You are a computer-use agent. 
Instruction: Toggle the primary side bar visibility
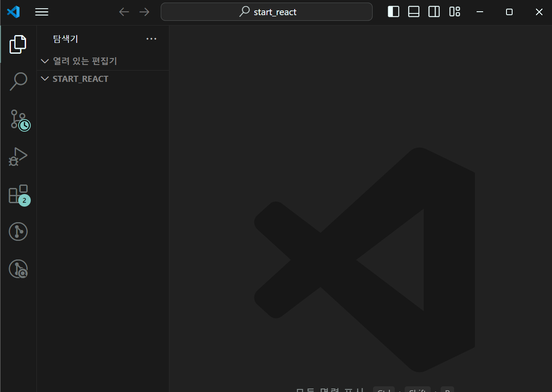pos(393,12)
